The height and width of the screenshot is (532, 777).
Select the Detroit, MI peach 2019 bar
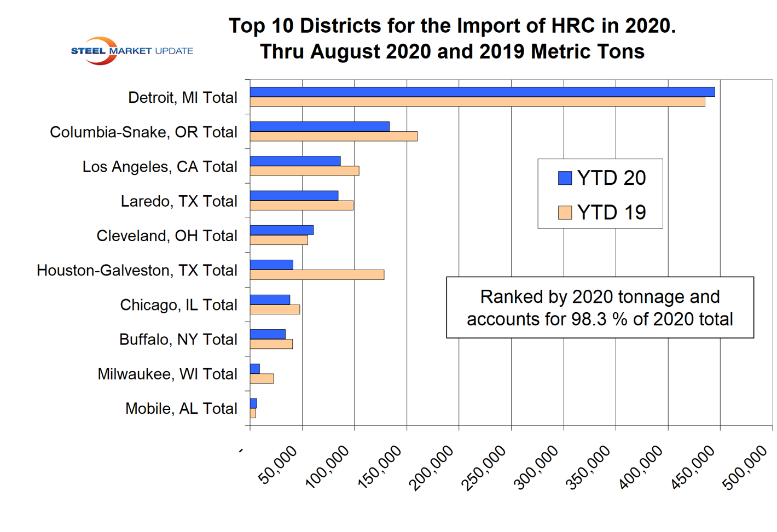click(477, 102)
